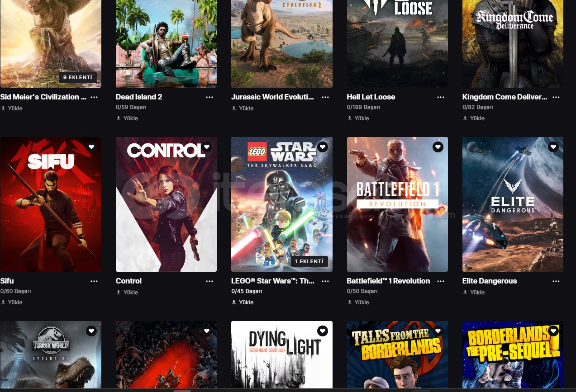Toggle favorite heart on Elite Dangerous cover
This screenshot has width=576, height=392.
pyautogui.click(x=553, y=147)
